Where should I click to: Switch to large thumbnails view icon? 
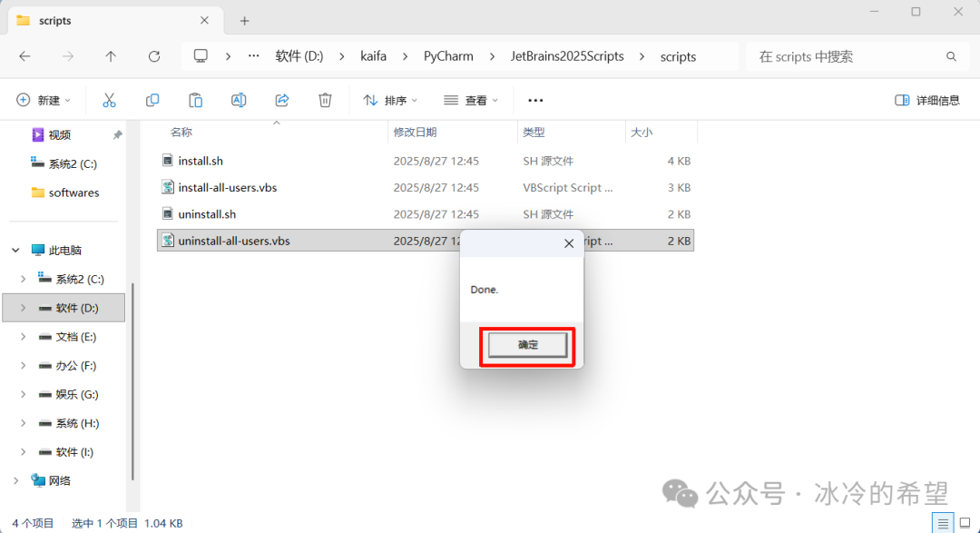coord(965,523)
